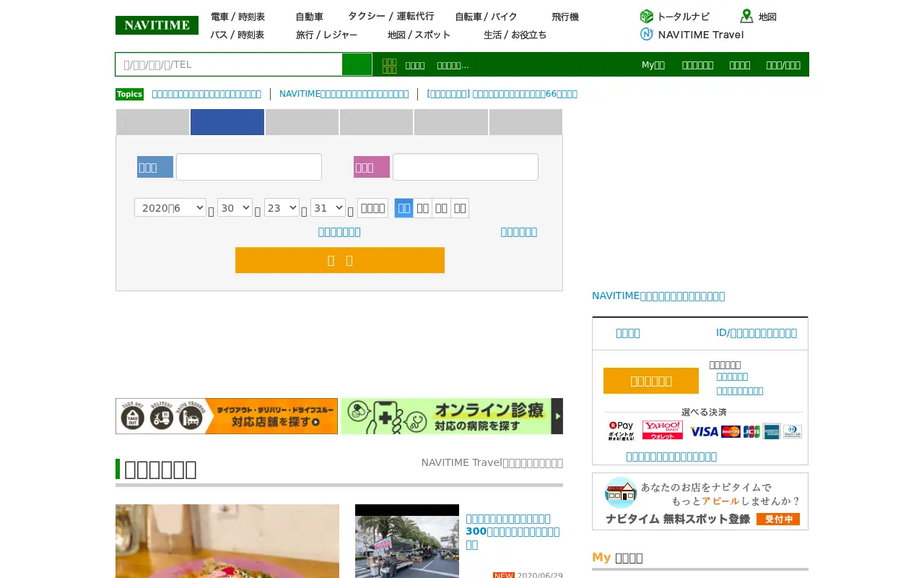The height and width of the screenshot is (578, 924).
Task: Click the takeout delivery drive-through banner
Action: click(227, 416)
